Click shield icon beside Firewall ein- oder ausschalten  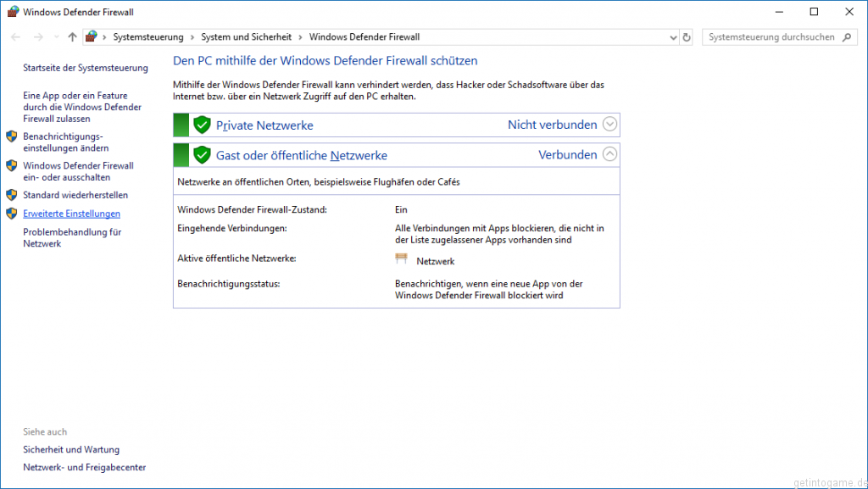click(12, 165)
